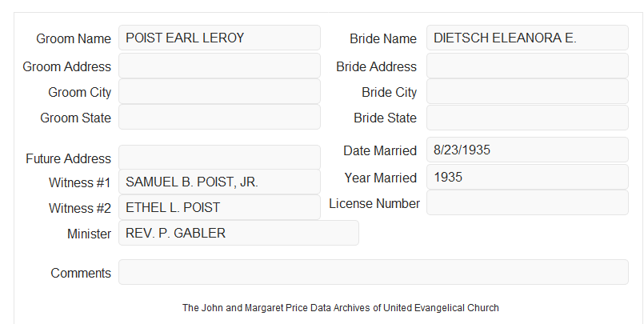Click the Groom Name label
The width and height of the screenshot is (644, 324).
click(74, 38)
